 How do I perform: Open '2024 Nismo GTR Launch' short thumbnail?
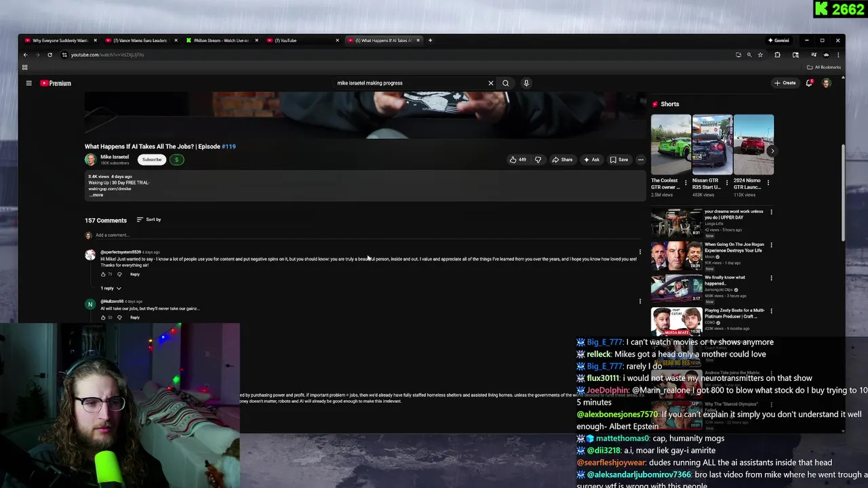click(753, 144)
